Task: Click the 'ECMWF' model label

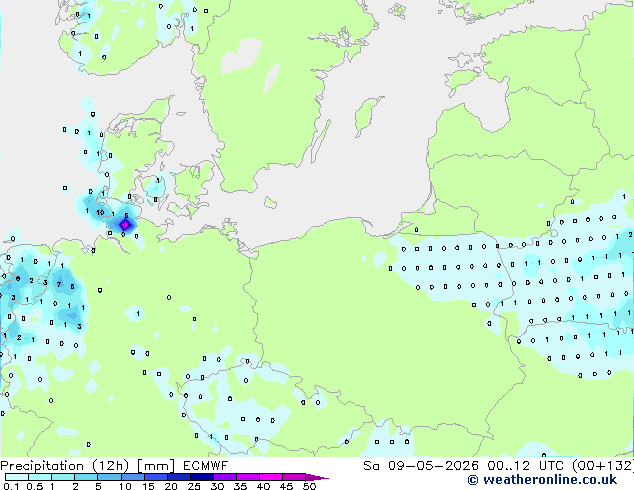Action: pyautogui.click(x=205, y=466)
